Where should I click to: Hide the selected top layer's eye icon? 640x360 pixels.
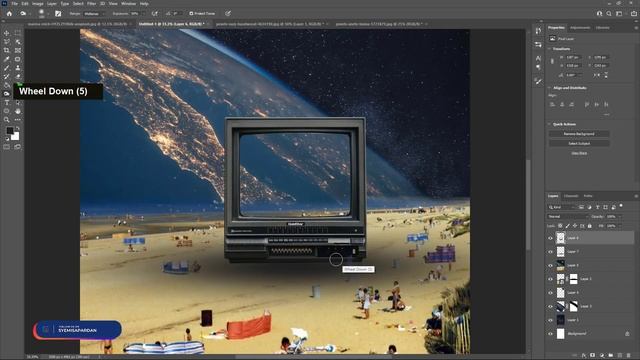click(550, 238)
